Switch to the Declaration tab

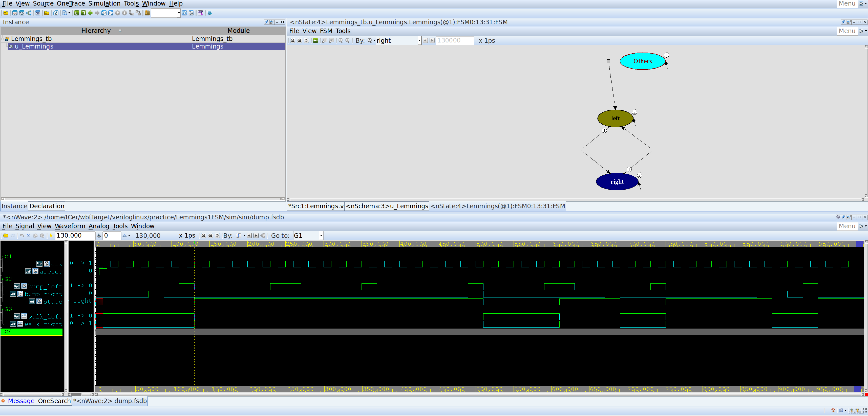point(47,206)
